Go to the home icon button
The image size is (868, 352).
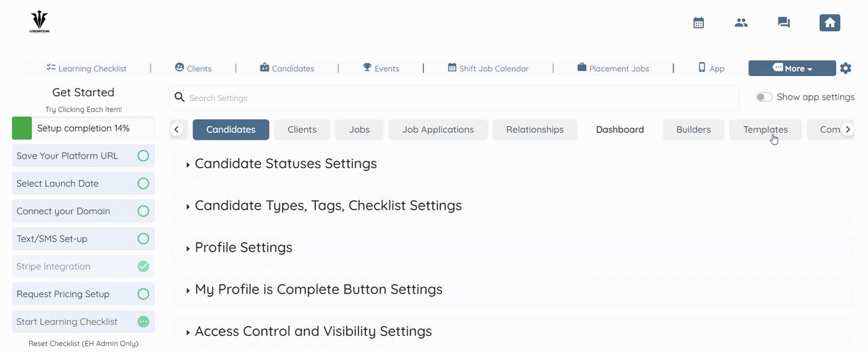[x=829, y=23]
